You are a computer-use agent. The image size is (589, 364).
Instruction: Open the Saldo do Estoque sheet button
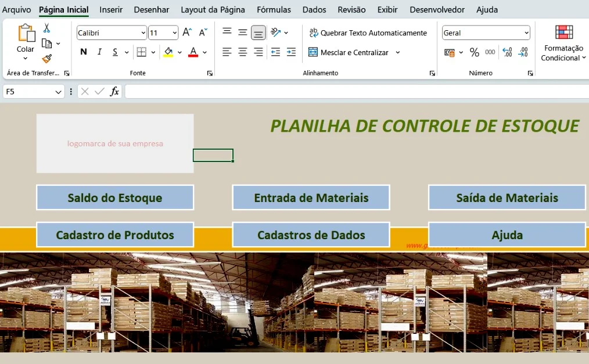pos(114,197)
